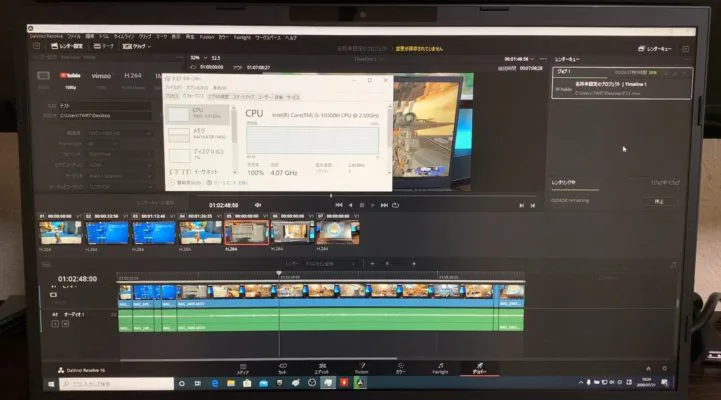
Task: Expand the panel with top-right expand icon
Action: [686, 49]
